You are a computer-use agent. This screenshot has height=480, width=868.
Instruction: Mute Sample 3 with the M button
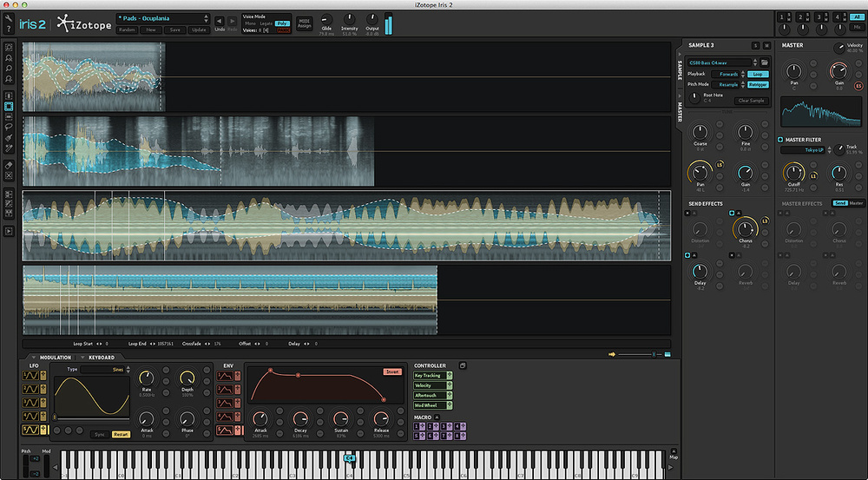coord(766,45)
